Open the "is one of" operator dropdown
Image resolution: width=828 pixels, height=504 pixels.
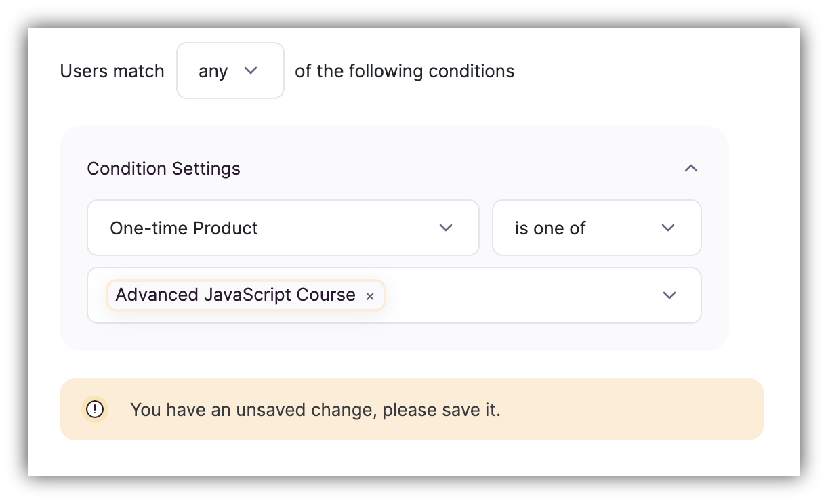(x=596, y=228)
